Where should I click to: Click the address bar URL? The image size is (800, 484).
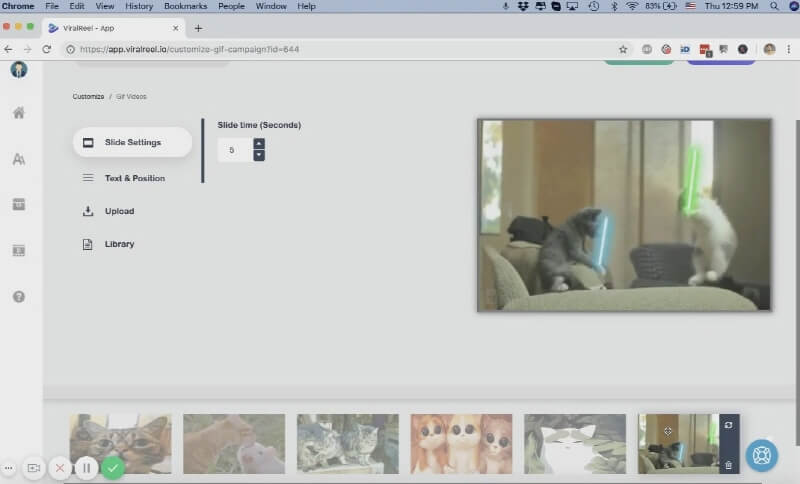point(189,49)
